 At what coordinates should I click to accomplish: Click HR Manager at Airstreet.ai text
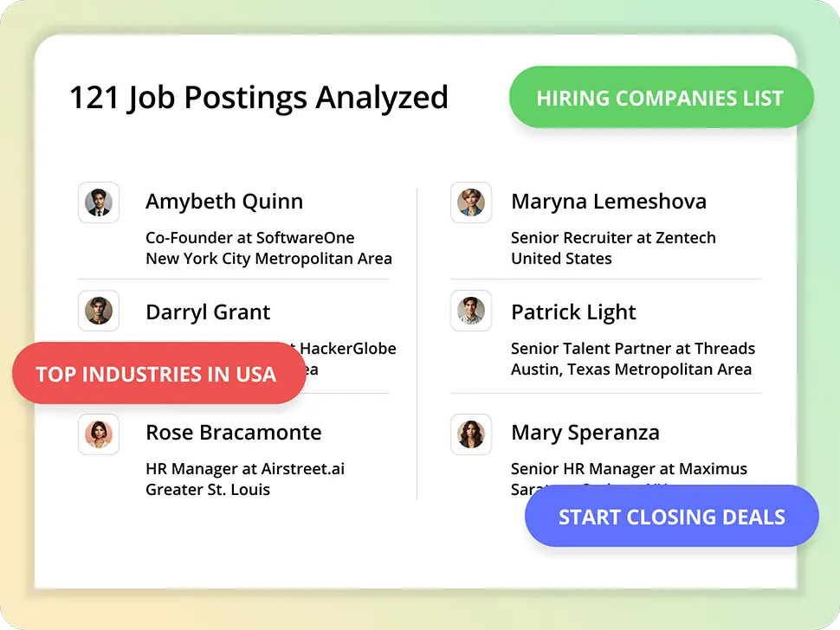tap(245, 469)
